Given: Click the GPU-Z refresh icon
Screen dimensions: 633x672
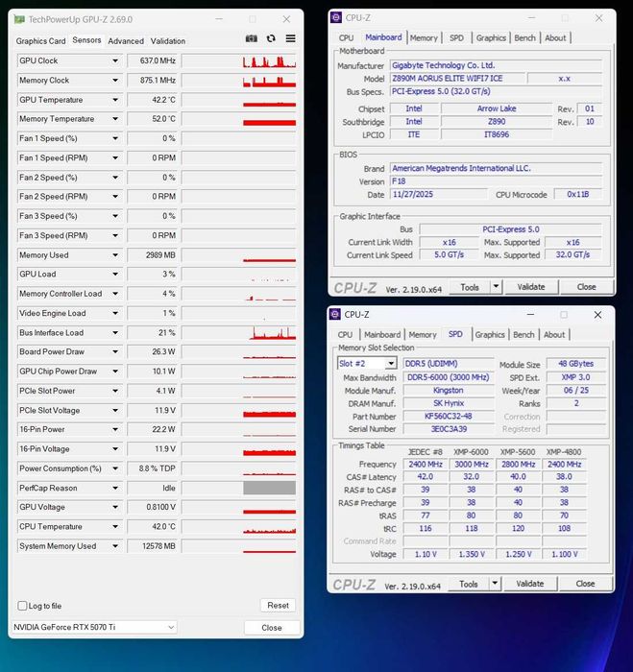Looking at the screenshot, I should click(x=271, y=38).
